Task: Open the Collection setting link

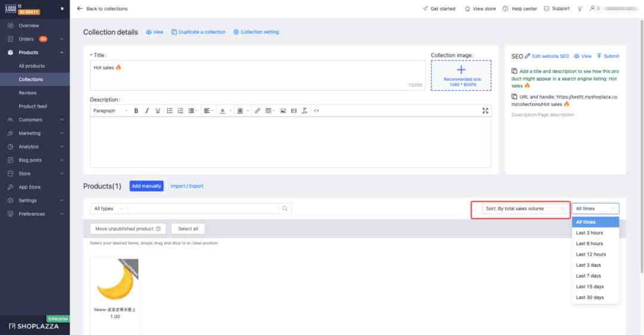Action: pyautogui.click(x=256, y=32)
